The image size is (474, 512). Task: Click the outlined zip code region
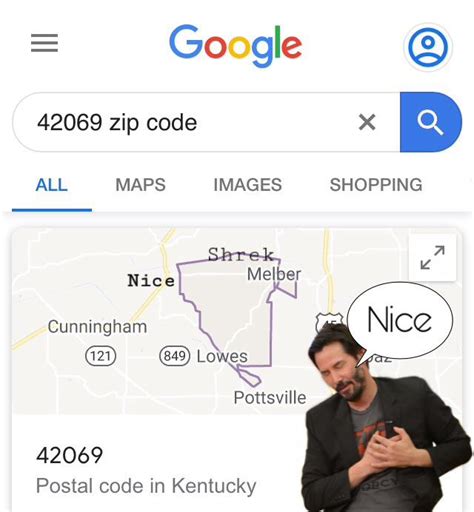[x=227, y=307]
